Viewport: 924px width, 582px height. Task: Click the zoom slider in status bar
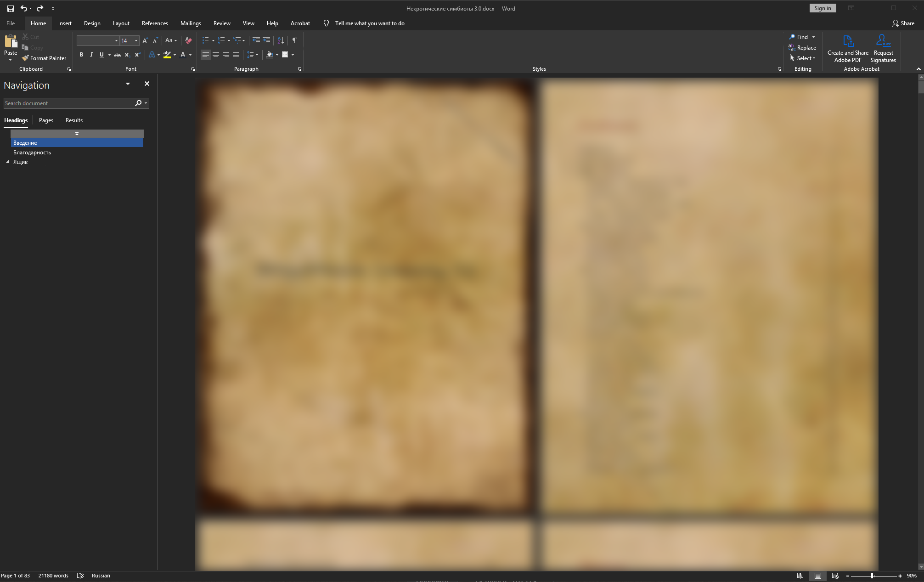pos(873,576)
